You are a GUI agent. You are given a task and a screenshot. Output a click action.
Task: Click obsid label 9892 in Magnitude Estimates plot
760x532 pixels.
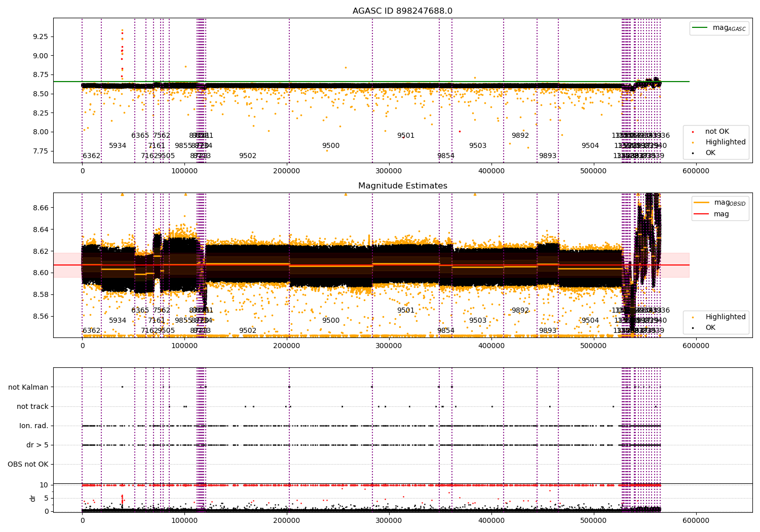[520, 311]
